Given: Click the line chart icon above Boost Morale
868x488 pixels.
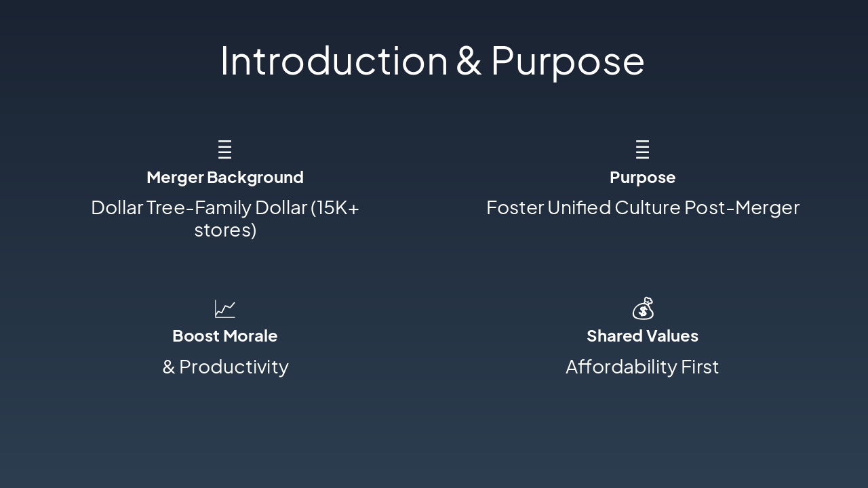Looking at the screenshot, I should 224,309.
